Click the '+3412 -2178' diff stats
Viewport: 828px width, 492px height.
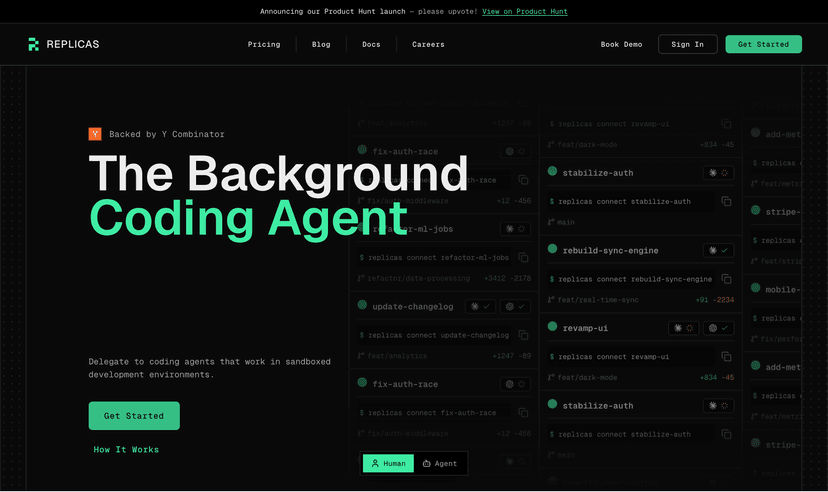(x=507, y=278)
